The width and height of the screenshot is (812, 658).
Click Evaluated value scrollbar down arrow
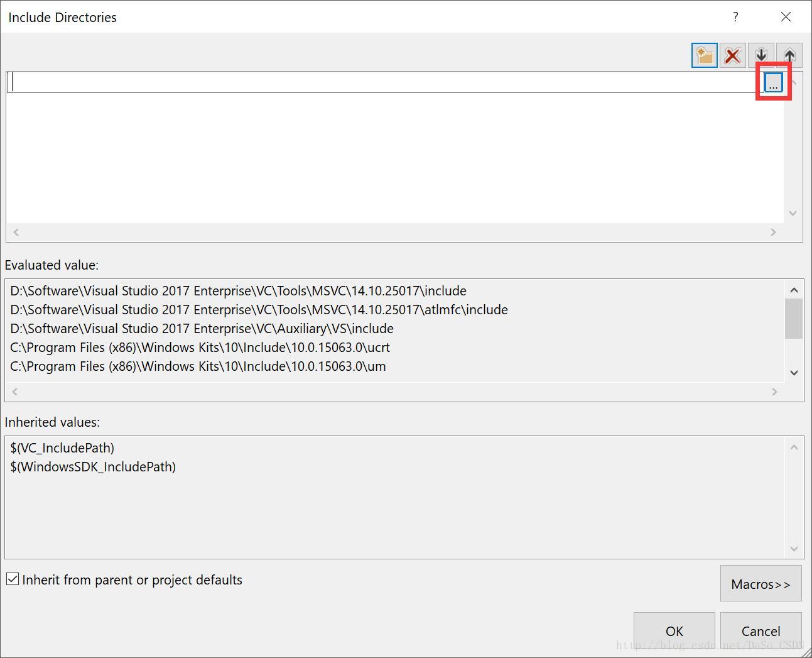(x=794, y=373)
